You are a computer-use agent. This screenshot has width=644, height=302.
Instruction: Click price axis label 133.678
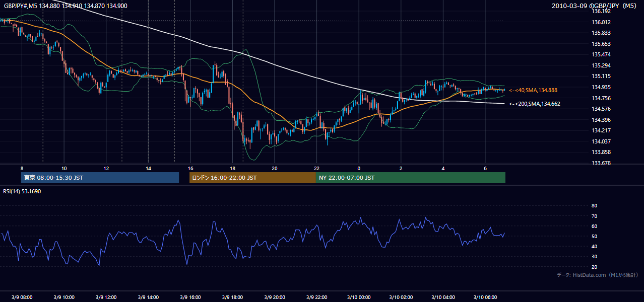tap(601, 163)
